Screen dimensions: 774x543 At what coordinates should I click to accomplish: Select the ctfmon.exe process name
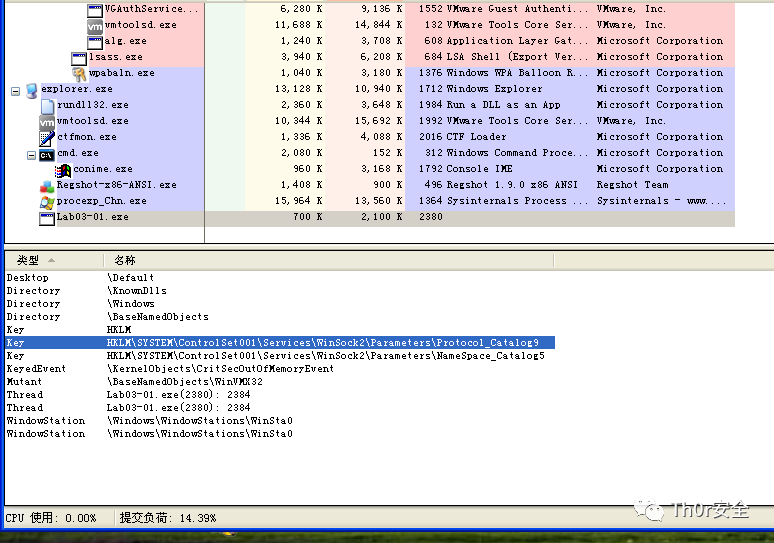(x=87, y=137)
